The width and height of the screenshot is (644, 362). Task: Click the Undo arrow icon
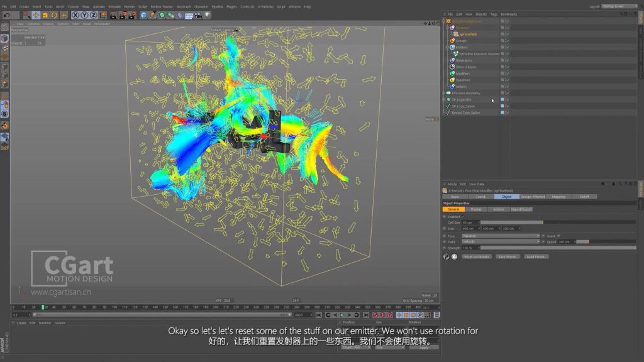(6, 15)
